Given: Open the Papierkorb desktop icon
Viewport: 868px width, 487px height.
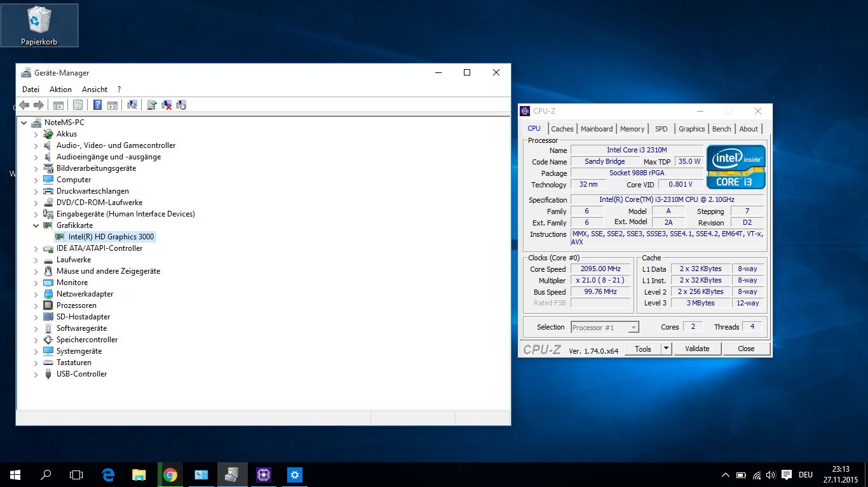Looking at the screenshot, I should (x=39, y=25).
